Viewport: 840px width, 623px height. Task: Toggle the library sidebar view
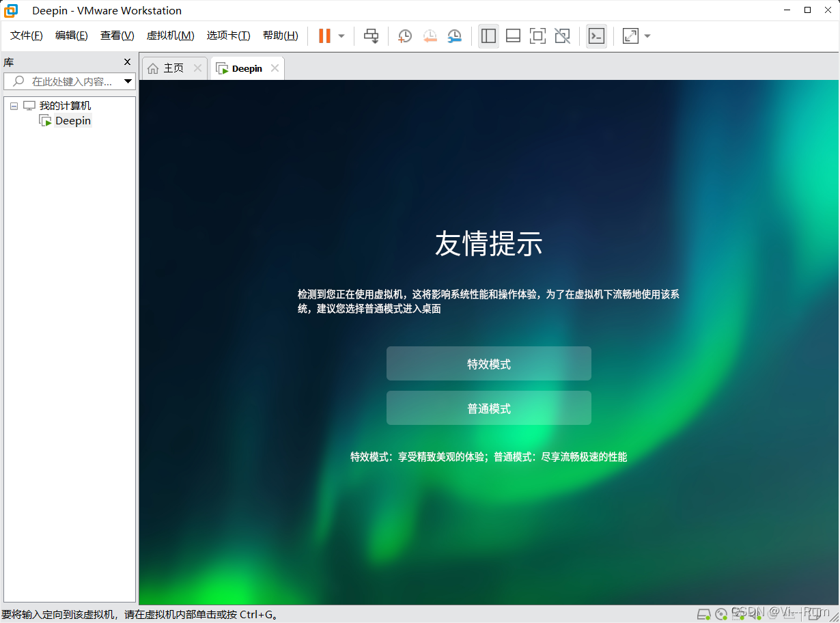(x=488, y=36)
